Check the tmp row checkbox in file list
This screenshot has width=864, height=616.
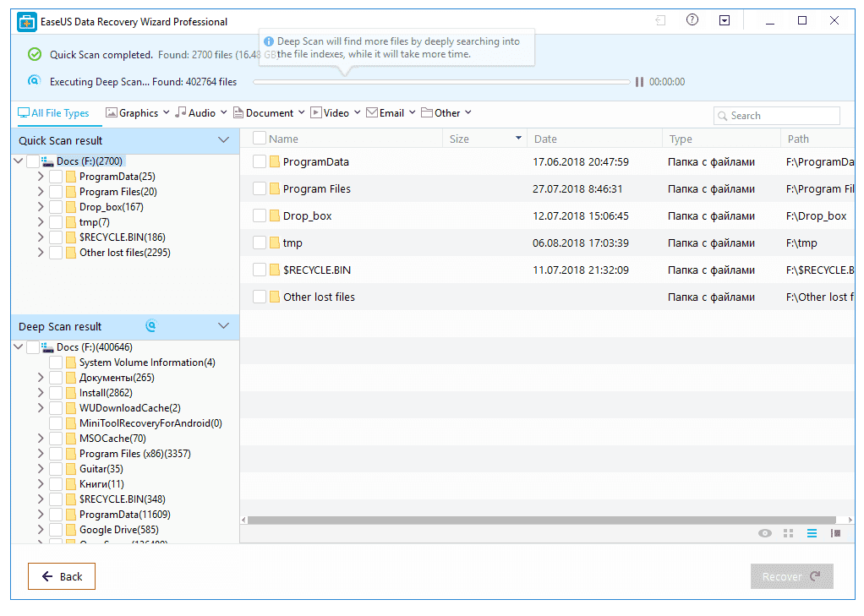(x=260, y=243)
